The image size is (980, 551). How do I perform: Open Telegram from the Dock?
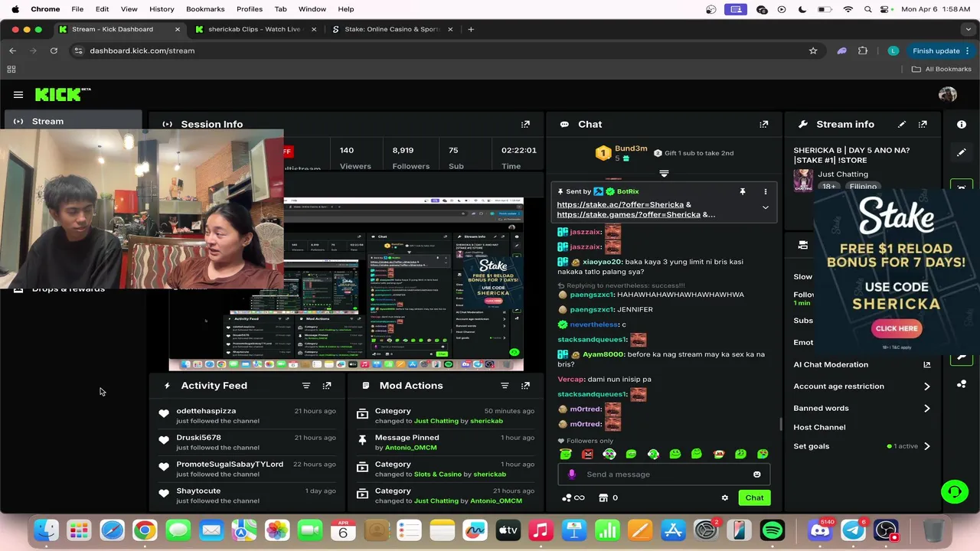[853, 530]
